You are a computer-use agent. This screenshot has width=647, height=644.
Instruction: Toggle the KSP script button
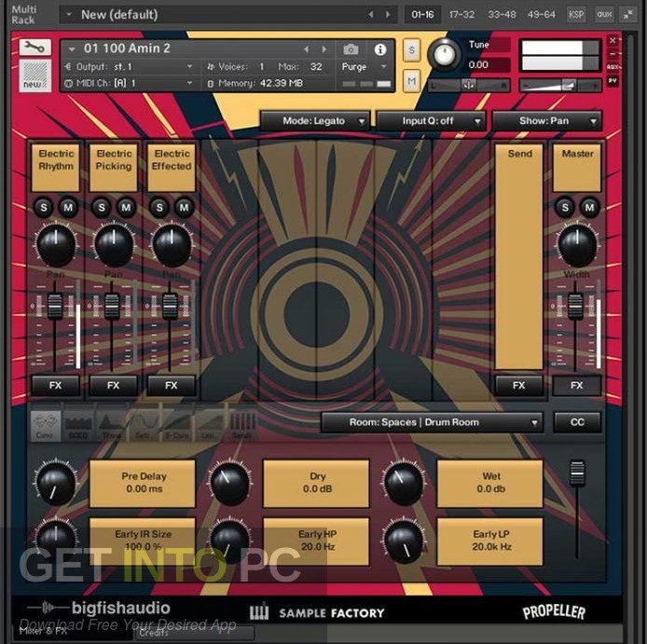click(576, 15)
